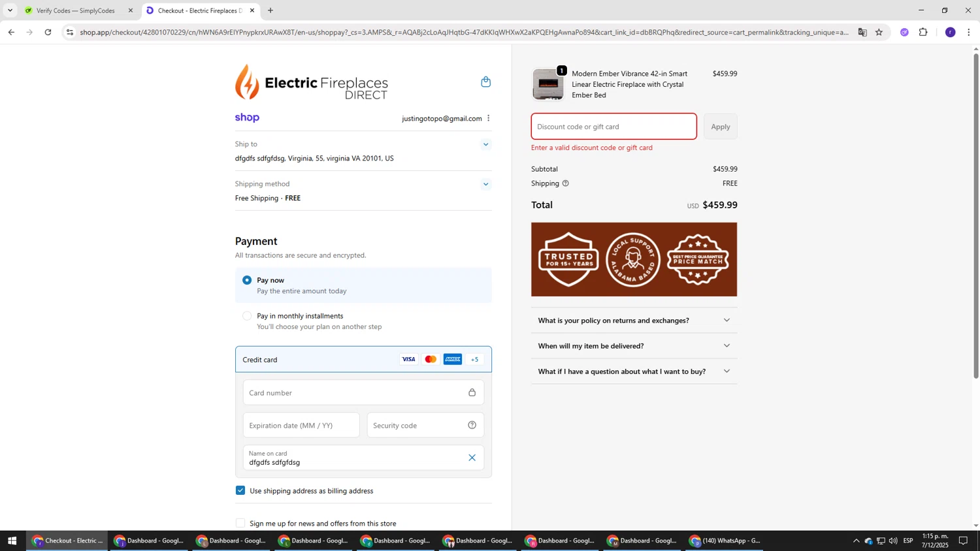Image resolution: width=980 pixels, height=551 pixels.
Task: Show the +5 additional card types
Action: click(x=475, y=359)
